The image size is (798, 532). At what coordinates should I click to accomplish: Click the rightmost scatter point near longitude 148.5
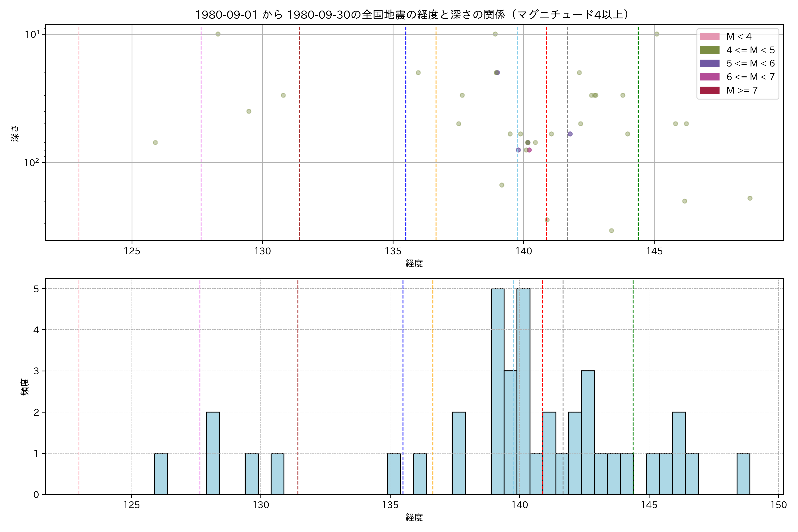750,198
